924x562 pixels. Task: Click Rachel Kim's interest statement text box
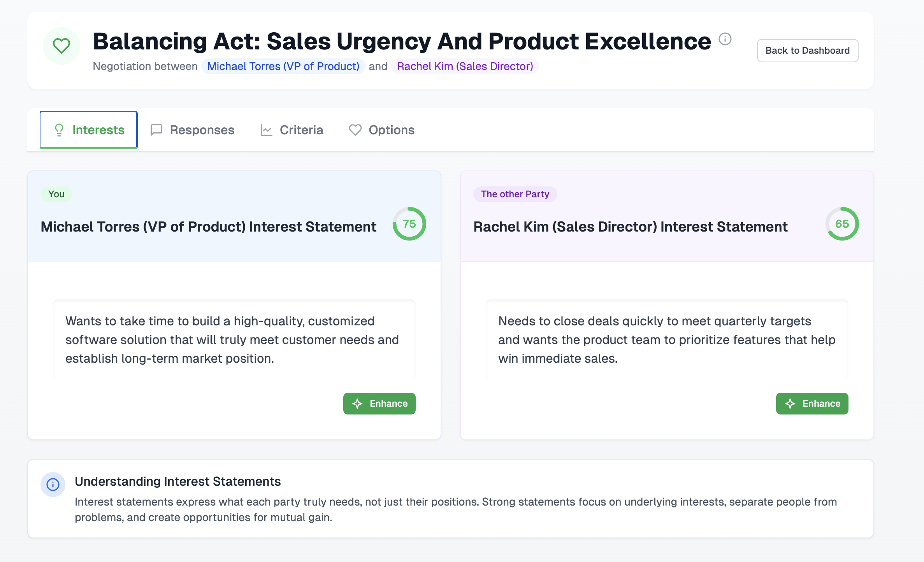click(667, 339)
